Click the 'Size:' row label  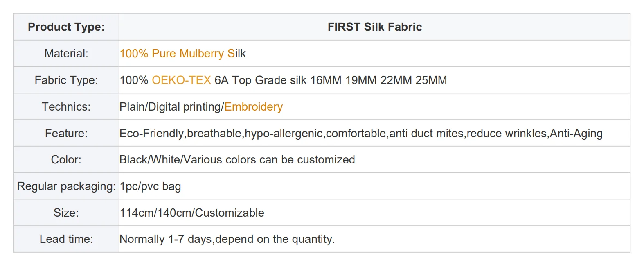click(66, 213)
